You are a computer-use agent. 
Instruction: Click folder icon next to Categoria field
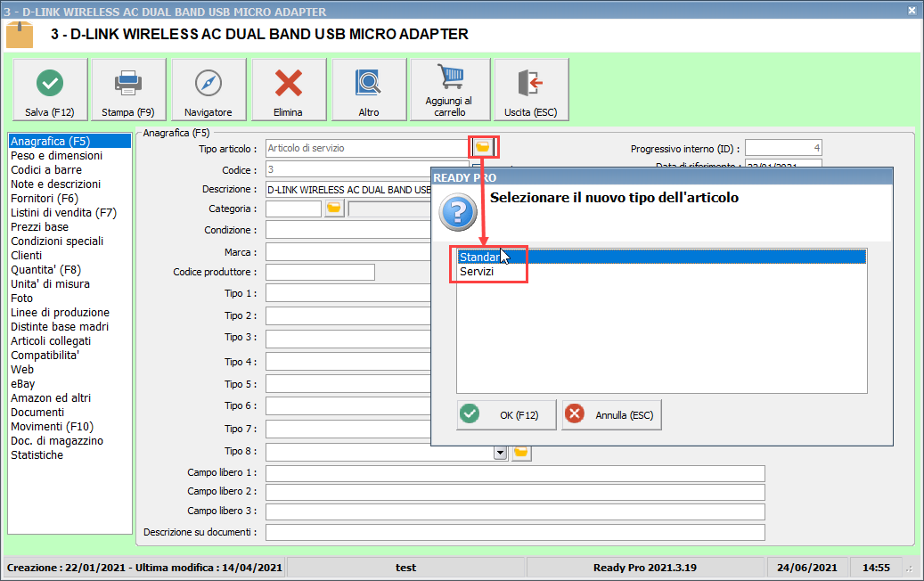click(334, 208)
